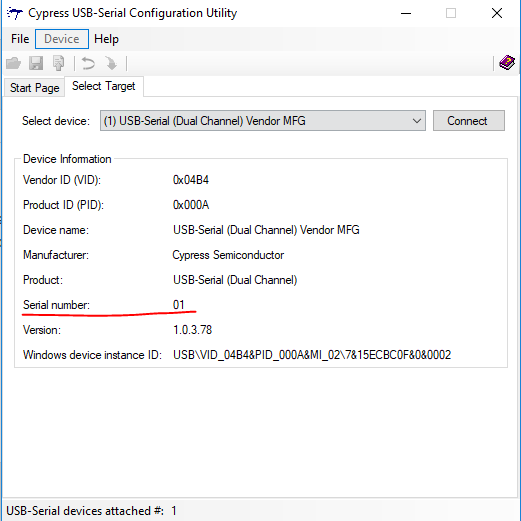Open the purple help book icon
This screenshot has height=521, width=521.
pos(507,62)
